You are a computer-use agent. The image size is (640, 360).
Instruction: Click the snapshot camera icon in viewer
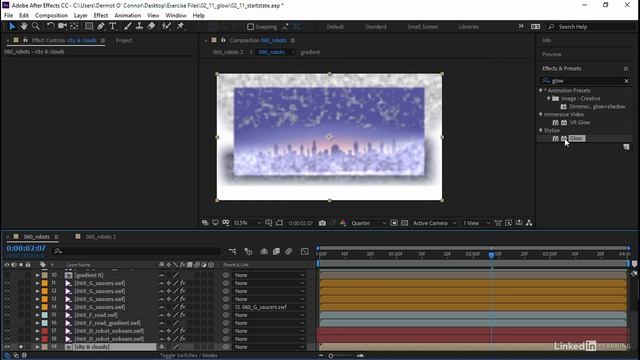322,223
